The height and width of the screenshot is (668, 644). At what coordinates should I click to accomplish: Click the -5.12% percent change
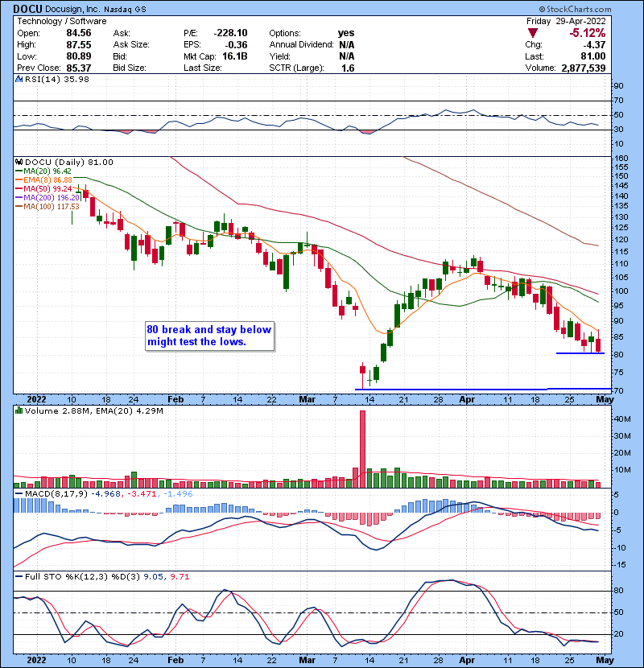pyautogui.click(x=588, y=33)
